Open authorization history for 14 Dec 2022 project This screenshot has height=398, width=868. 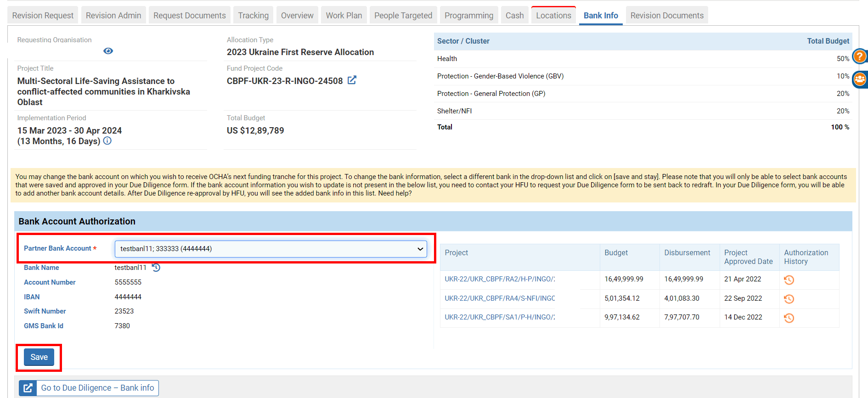click(x=789, y=318)
